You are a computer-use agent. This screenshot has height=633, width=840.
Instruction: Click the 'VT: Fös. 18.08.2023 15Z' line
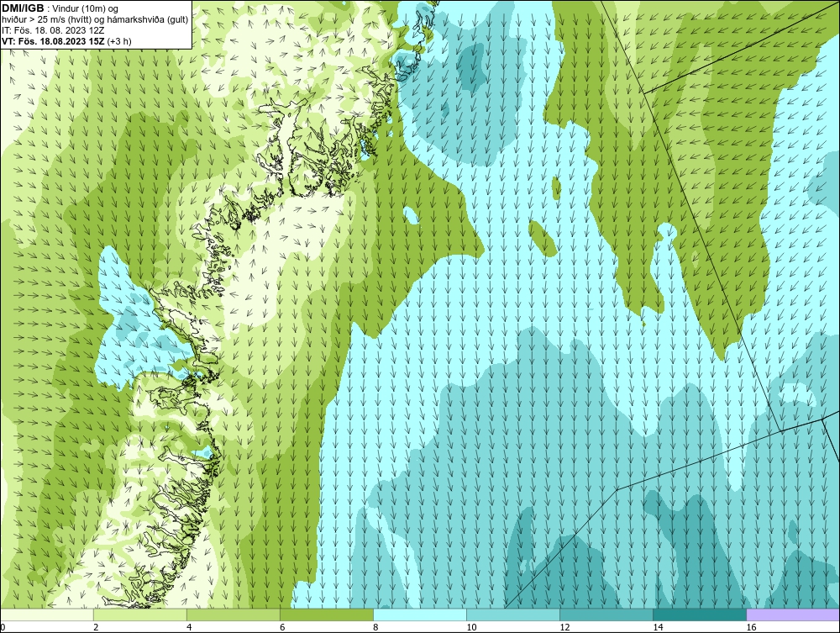[54, 40]
